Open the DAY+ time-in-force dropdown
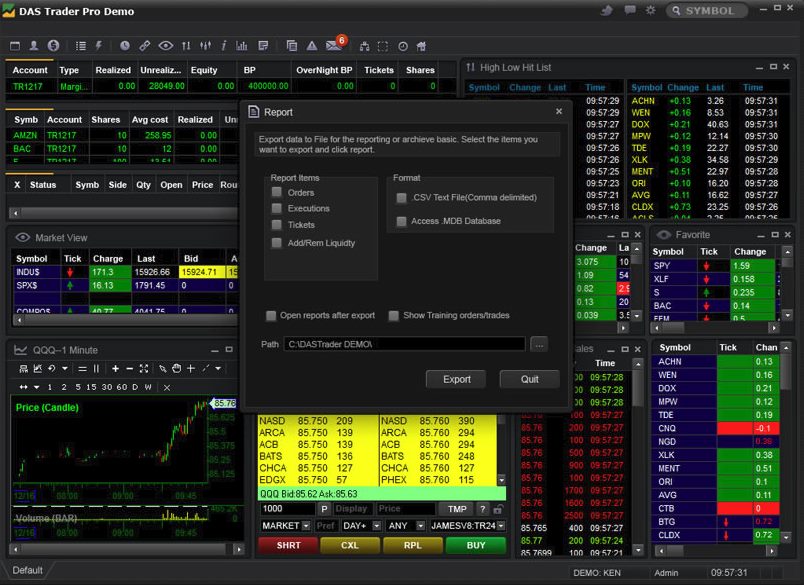 tap(361, 526)
